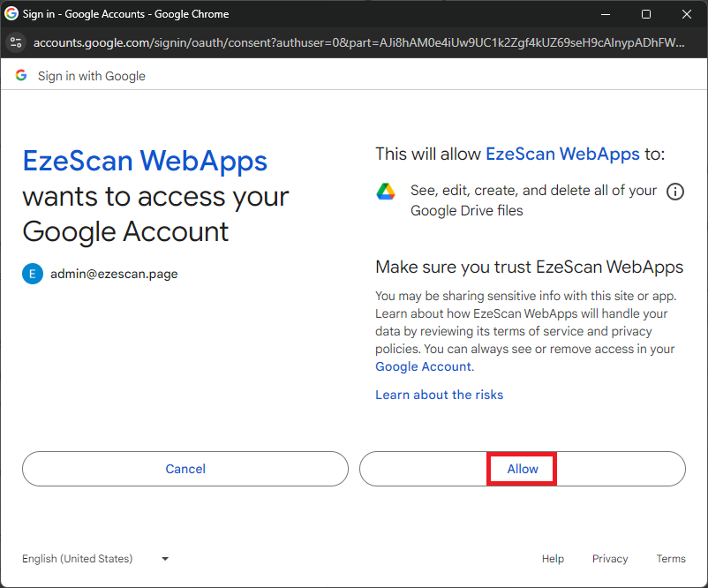This screenshot has height=588, width=708.
Task: Click the Google Drive icon
Action: click(x=386, y=192)
